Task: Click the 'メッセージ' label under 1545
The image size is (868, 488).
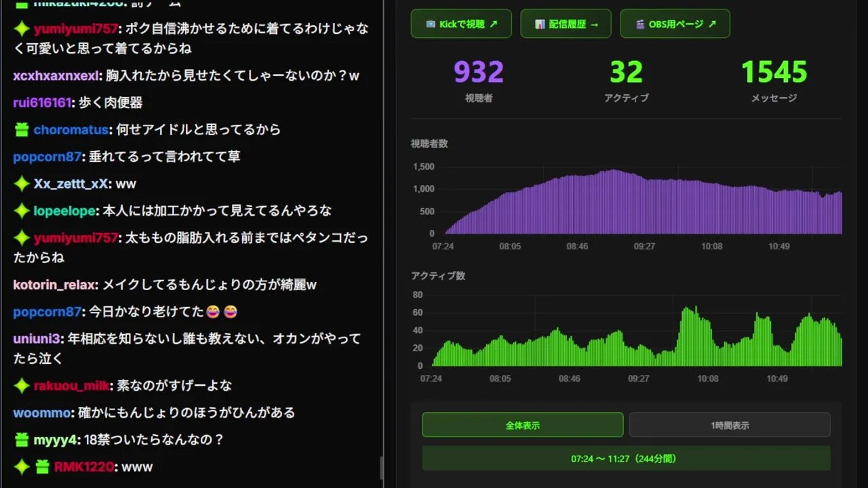Action: (x=774, y=98)
